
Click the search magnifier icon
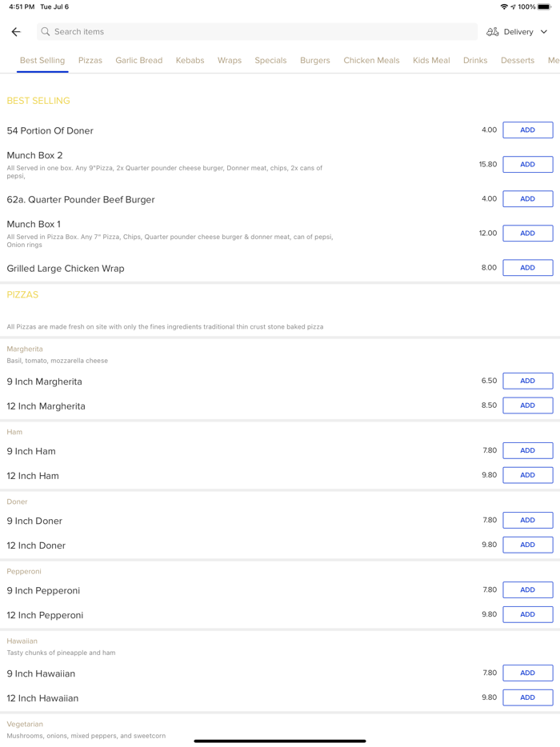tap(46, 32)
